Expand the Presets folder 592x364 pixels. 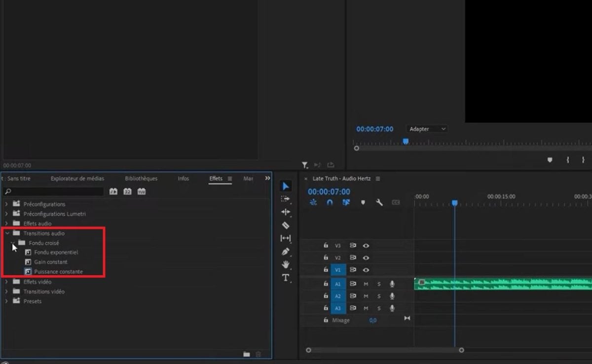6,301
